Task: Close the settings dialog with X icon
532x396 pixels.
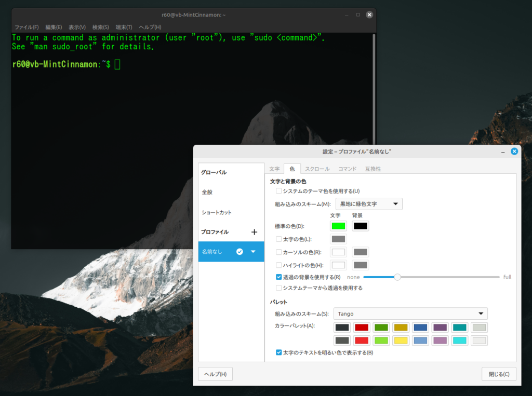Action: pos(514,152)
